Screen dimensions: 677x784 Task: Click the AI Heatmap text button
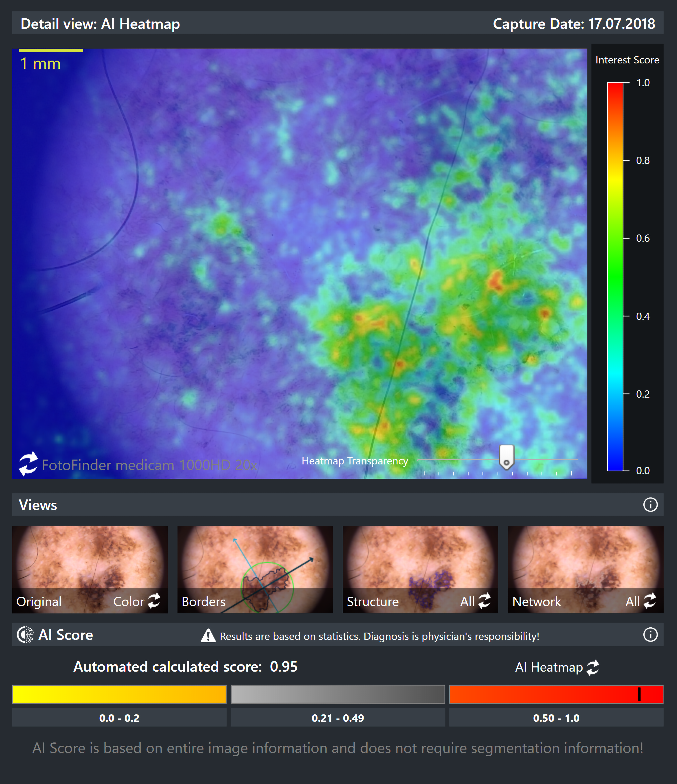(x=549, y=667)
